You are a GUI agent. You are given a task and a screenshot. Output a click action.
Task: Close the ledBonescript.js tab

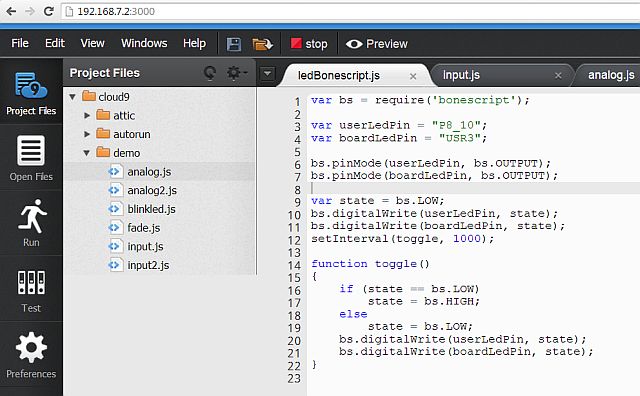[x=413, y=76]
